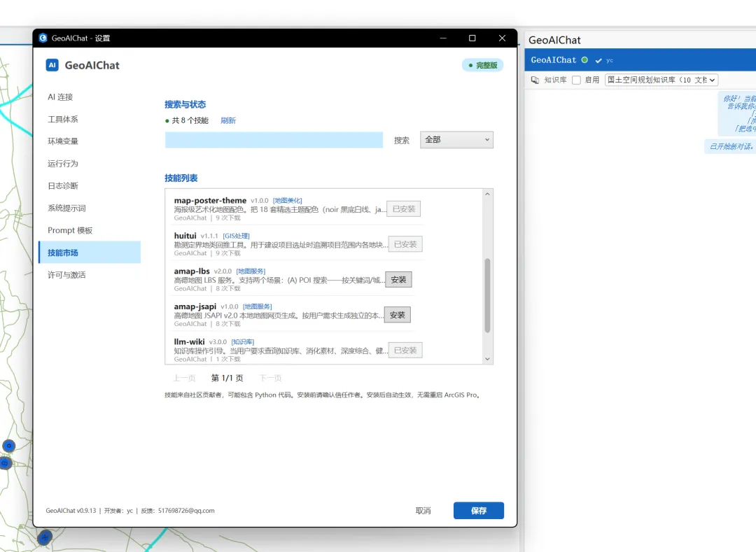Click the blue AI logo badge
Screen dimensions: 756x552
tap(52, 65)
